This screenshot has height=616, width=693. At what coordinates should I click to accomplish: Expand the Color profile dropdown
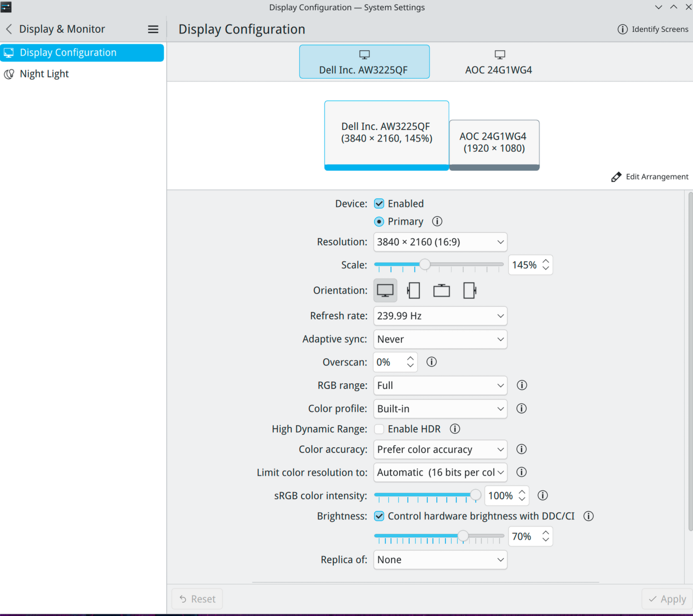pos(440,409)
